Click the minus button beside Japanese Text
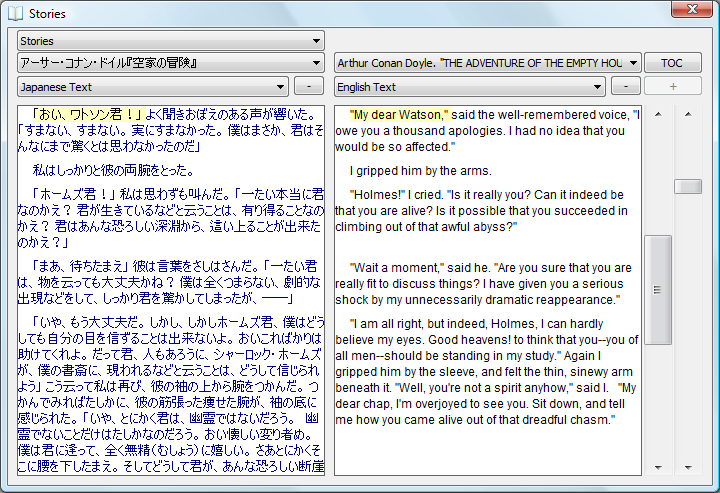The width and height of the screenshot is (720, 493). pyautogui.click(x=309, y=86)
